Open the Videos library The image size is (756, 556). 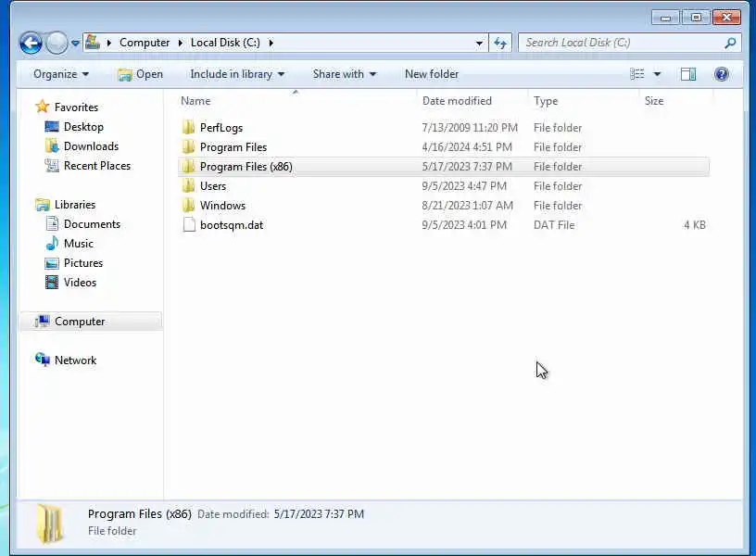(80, 282)
